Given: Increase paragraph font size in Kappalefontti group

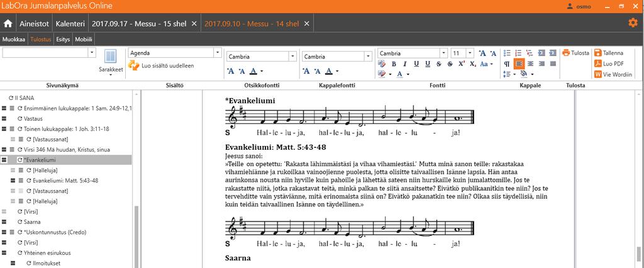Looking at the screenshot, I should pos(306,71).
